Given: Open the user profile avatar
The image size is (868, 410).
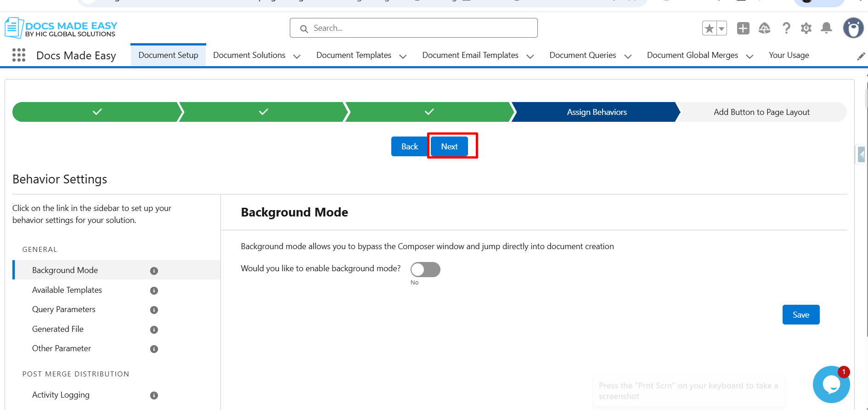Looking at the screenshot, I should tap(853, 28).
